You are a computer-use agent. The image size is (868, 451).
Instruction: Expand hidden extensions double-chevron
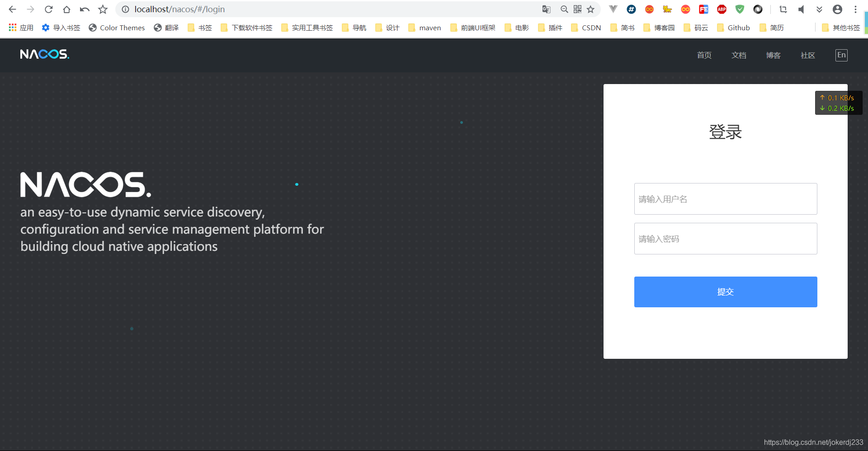coord(819,9)
